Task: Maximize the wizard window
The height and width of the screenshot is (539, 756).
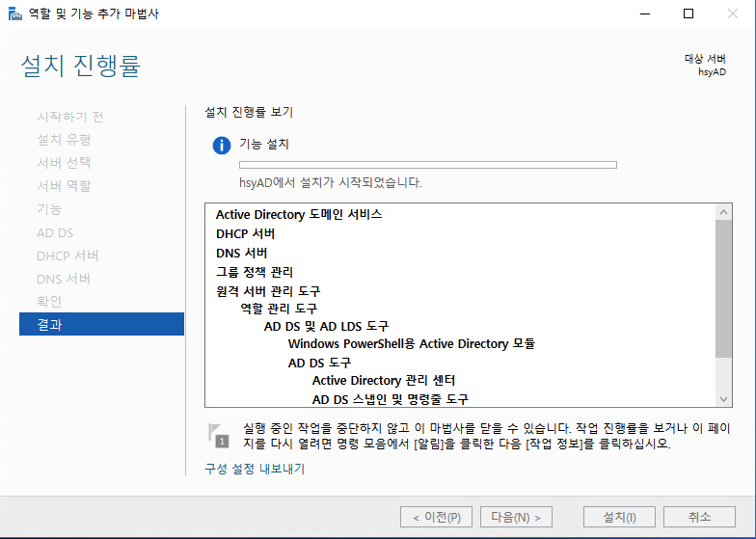Action: pos(688,13)
